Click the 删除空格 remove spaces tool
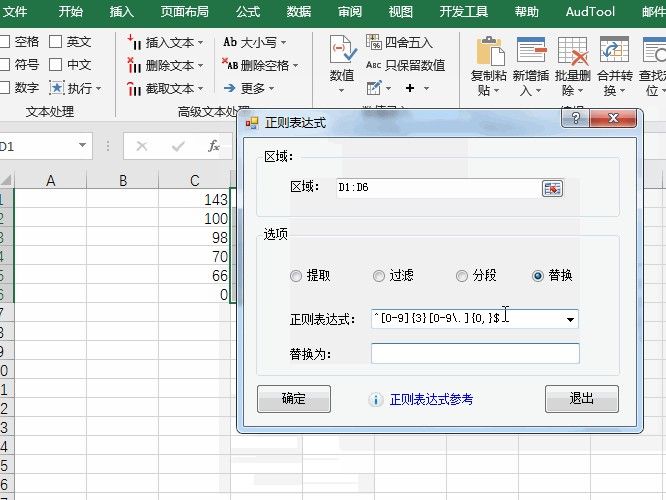Image resolution: width=666 pixels, height=500 pixels. 260,65
